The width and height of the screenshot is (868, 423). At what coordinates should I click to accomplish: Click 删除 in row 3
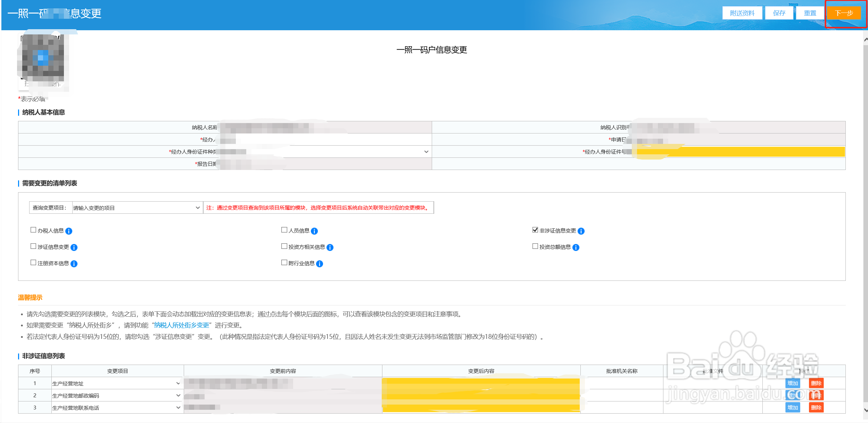(816, 408)
